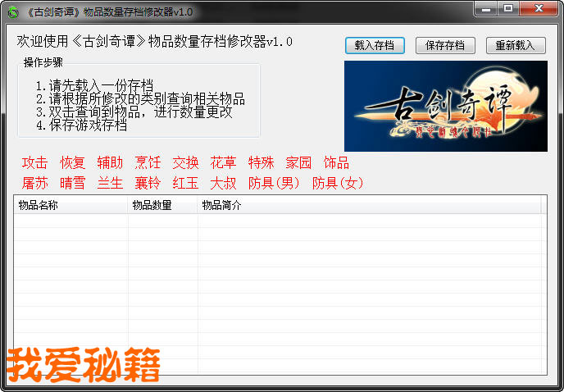Screen dimensions: 564x392
Task: Select the 攻击 category link
Action: 34,162
